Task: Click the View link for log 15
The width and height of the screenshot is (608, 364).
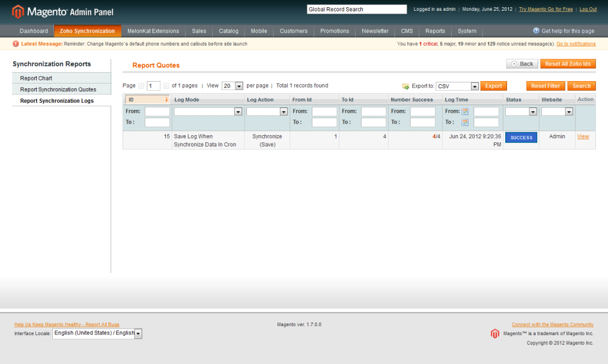Action: (x=583, y=136)
